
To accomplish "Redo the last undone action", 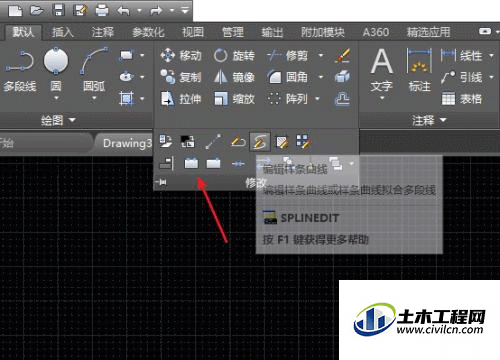I will tap(156, 10).
